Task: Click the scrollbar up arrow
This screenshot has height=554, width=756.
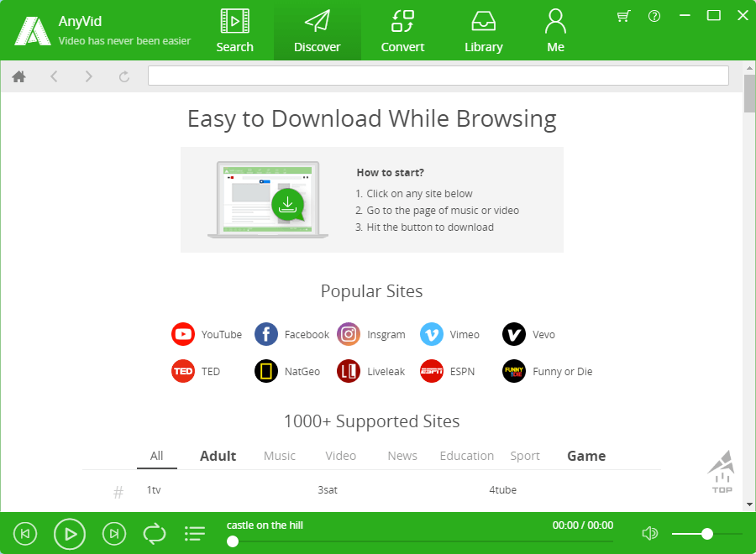Action: click(x=749, y=68)
